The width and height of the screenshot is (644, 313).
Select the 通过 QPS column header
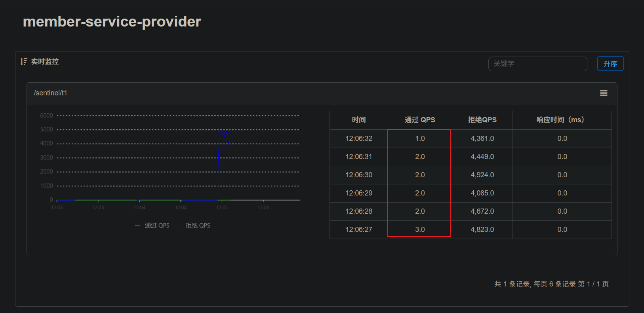[420, 120]
